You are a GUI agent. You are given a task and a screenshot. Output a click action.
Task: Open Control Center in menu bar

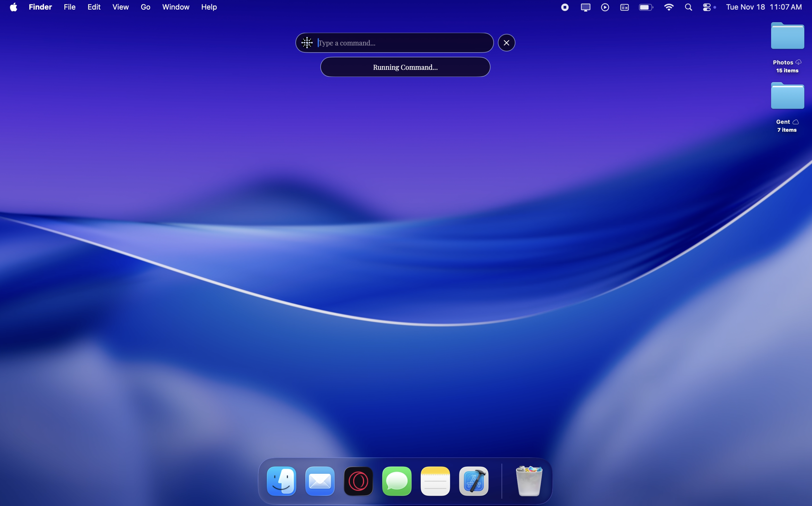[x=707, y=7]
